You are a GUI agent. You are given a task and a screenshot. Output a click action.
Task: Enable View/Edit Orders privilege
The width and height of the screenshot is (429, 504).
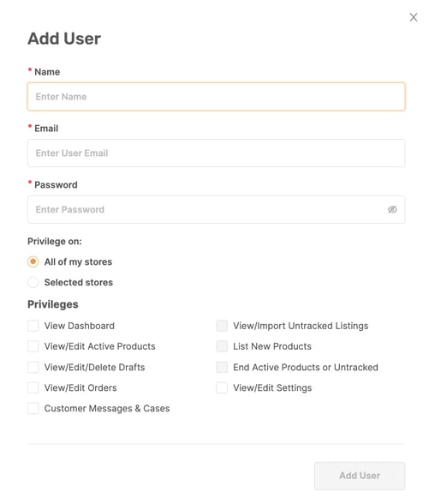[33, 387]
